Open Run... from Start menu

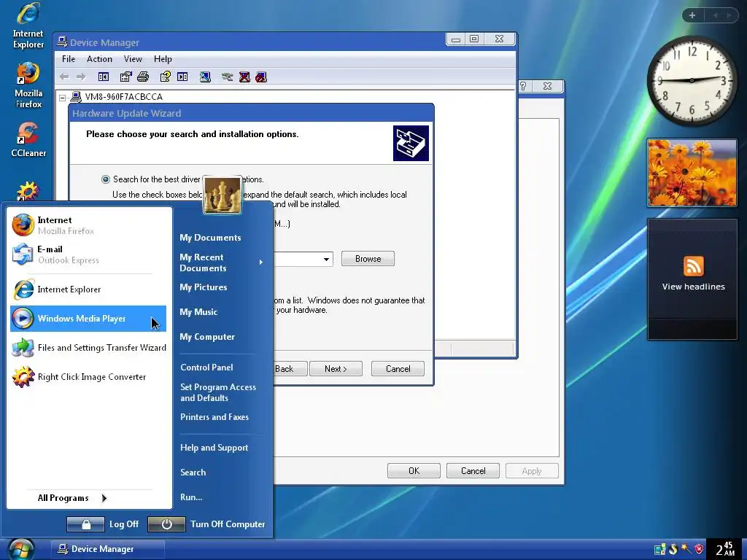pyautogui.click(x=191, y=497)
